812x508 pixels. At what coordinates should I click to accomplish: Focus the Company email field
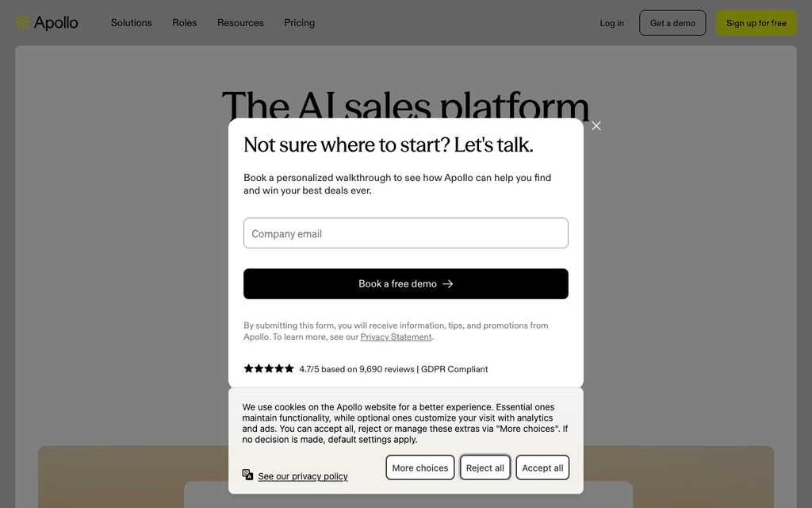coord(405,233)
